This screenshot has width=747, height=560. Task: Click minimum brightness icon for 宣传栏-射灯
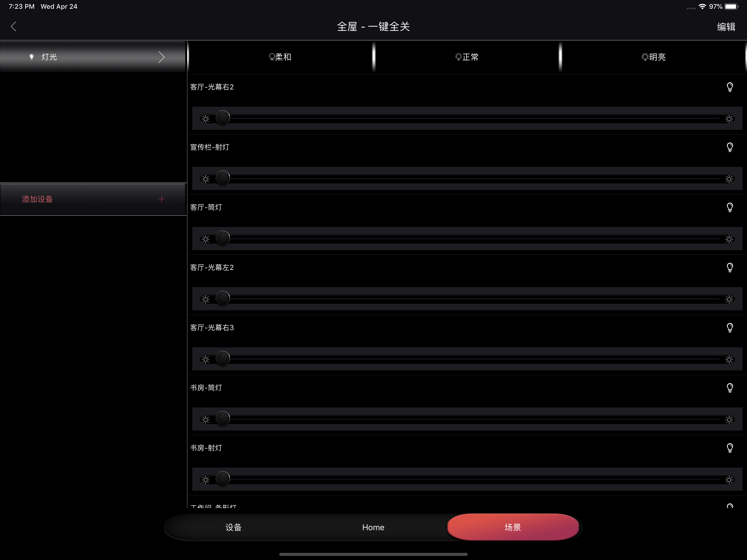coord(205,179)
